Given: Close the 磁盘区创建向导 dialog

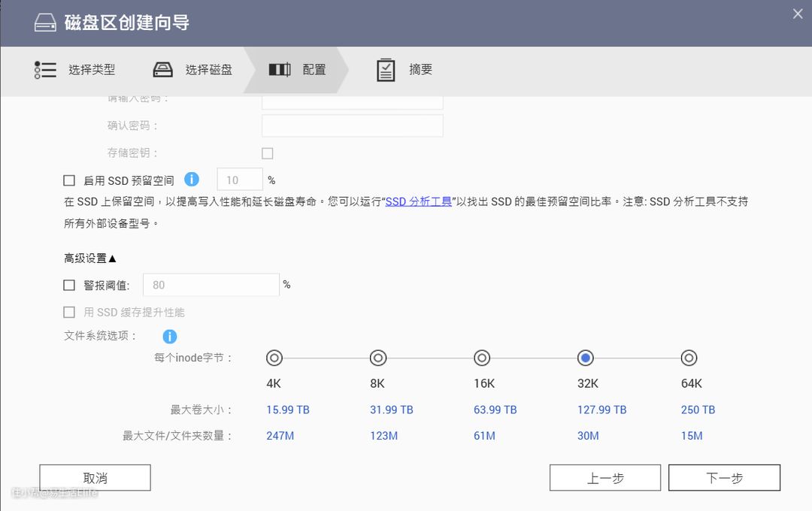Looking at the screenshot, I should (x=798, y=14).
